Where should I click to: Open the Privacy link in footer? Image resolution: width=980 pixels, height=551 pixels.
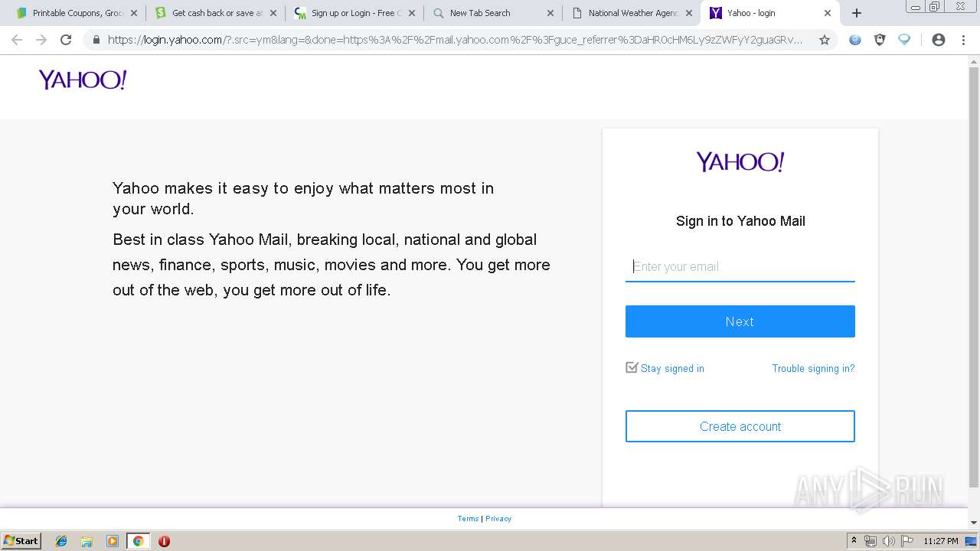[498, 519]
